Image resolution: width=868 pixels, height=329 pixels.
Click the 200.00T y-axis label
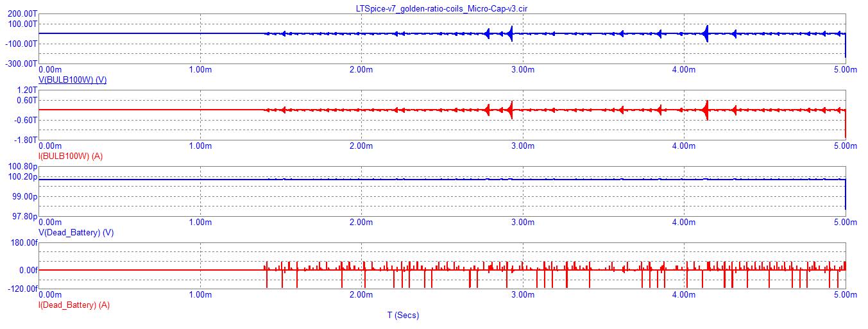(22, 13)
